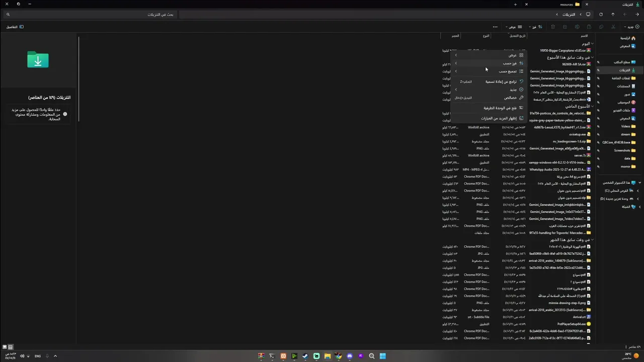Collapse هذا الكمبيوتر الشخصي tree node
Image resolution: width=644 pixels, height=362 pixels.
coord(639,183)
